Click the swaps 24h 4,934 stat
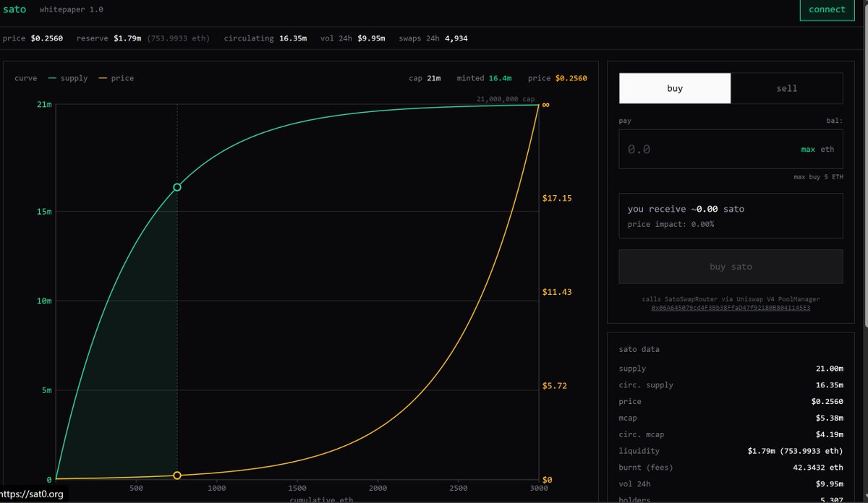This screenshot has height=503, width=868. coord(433,38)
